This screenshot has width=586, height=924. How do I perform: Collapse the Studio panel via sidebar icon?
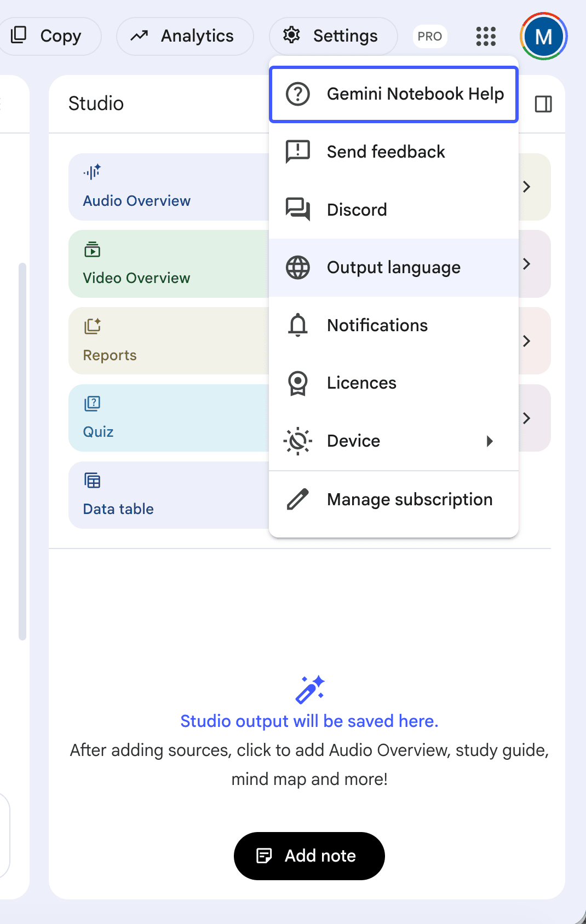pyautogui.click(x=543, y=104)
